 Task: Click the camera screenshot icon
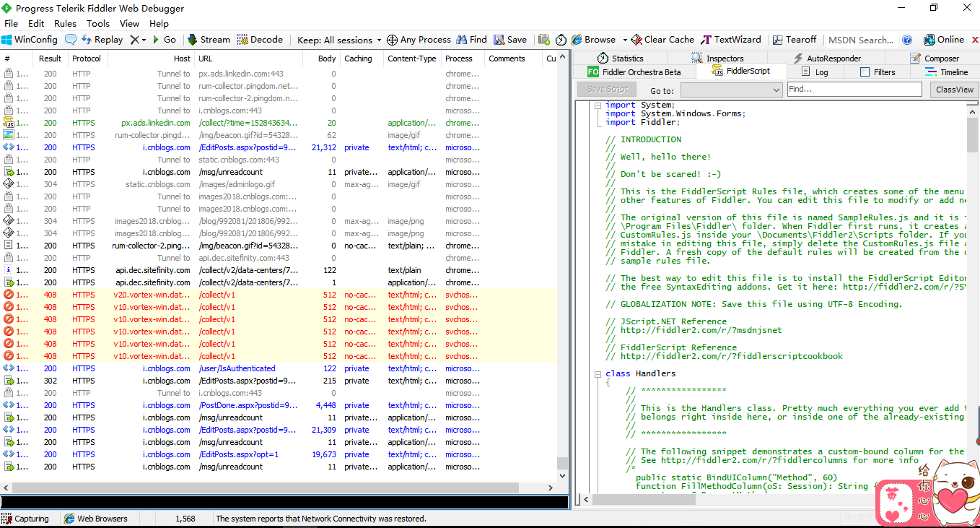point(544,40)
